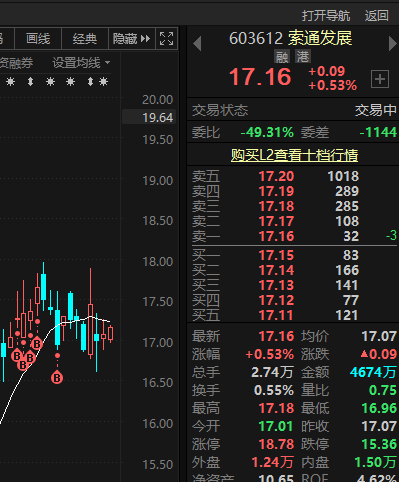This screenshot has height=482, width=399.
Task: Open the 设置均线 dropdown
Action: (81, 63)
